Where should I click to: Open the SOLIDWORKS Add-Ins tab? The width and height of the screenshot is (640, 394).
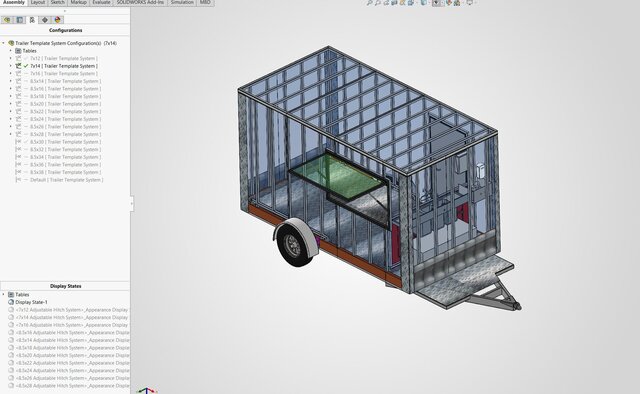140,2
